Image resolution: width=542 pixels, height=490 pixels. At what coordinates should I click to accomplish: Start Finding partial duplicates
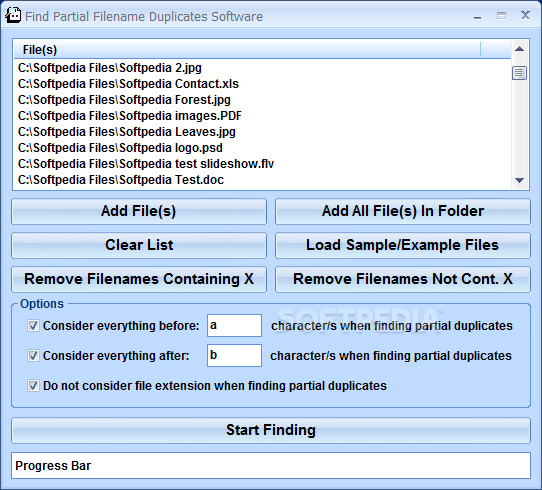pyautogui.click(x=271, y=430)
